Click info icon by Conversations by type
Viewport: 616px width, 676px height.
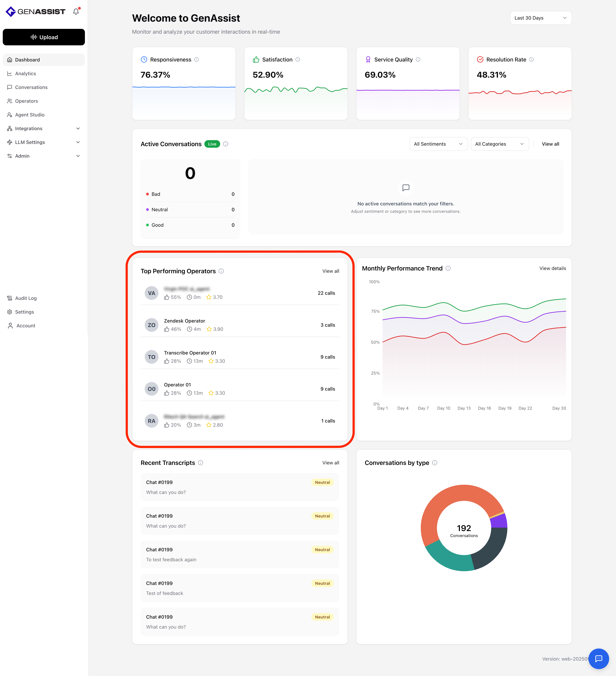[435, 463]
